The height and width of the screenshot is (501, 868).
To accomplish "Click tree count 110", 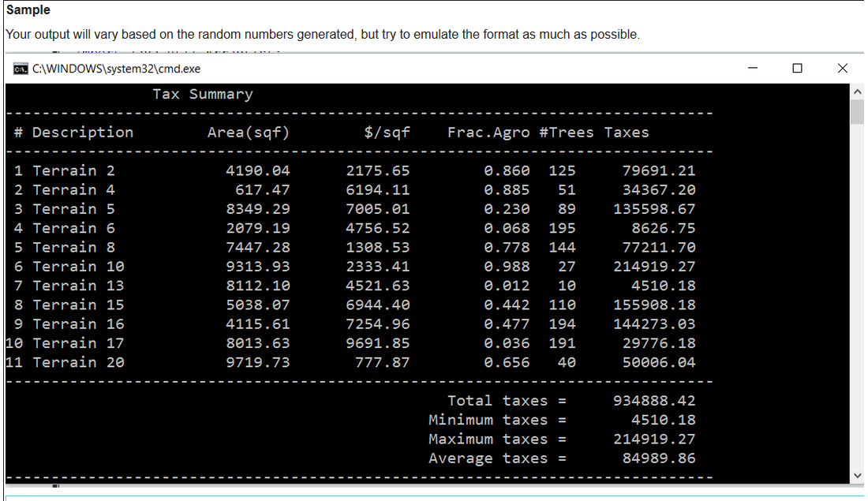I will pos(562,305).
